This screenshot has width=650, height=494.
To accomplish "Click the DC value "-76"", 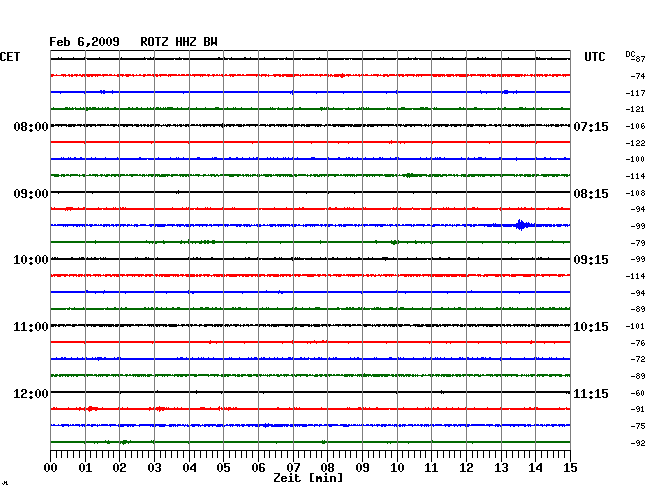I will [x=638, y=343].
